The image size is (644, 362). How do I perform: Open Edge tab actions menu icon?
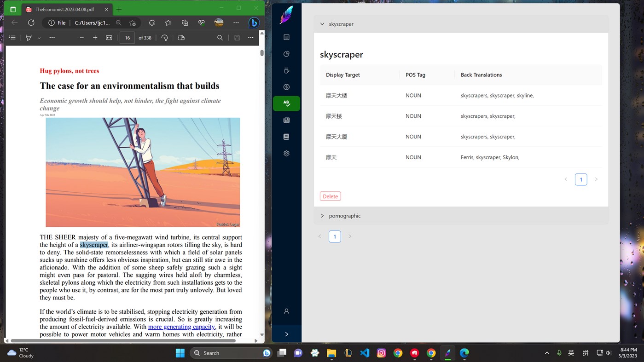point(13,9)
